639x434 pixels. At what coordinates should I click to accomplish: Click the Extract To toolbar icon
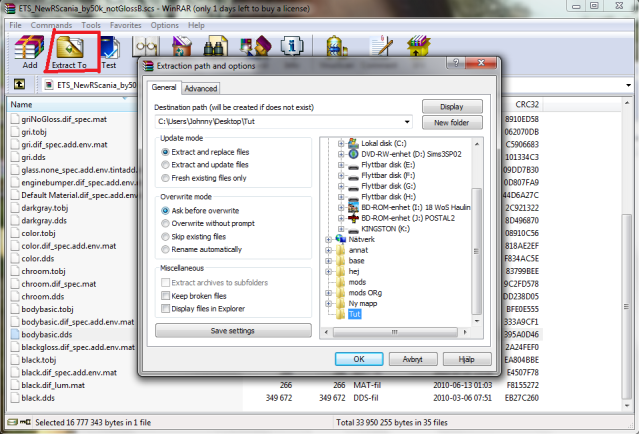[x=70, y=52]
